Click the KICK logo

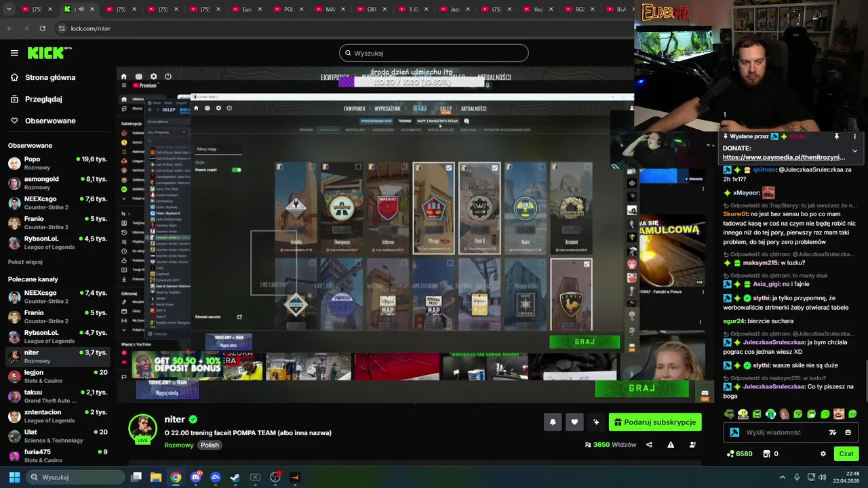point(50,53)
